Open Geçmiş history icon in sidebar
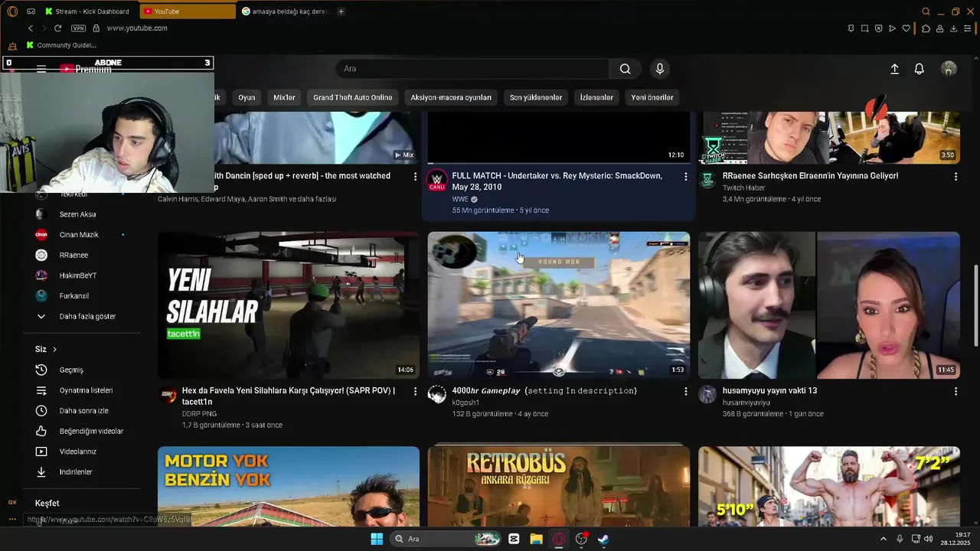This screenshot has width=980, height=551. [41, 370]
